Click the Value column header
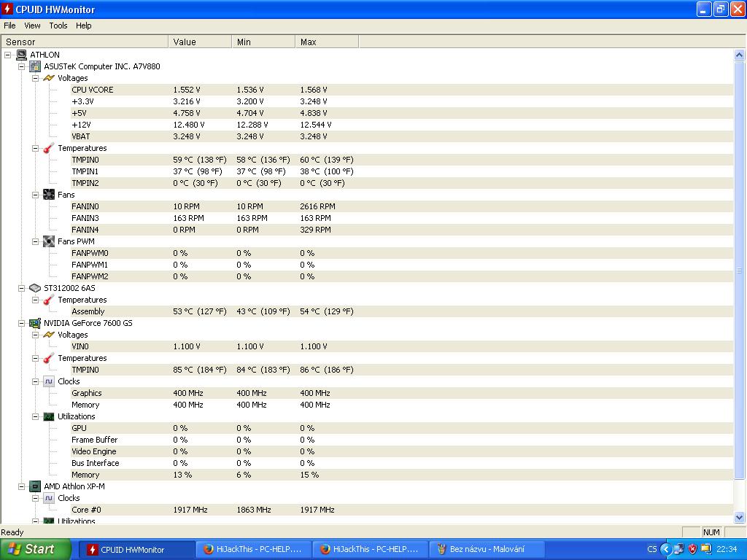This screenshot has width=747, height=560. coord(199,42)
